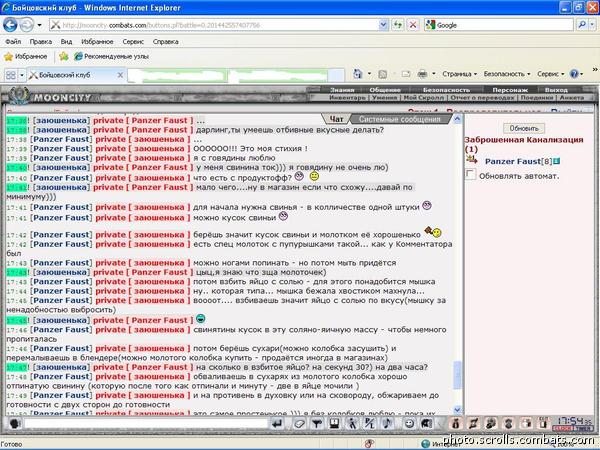Expand the Print options arrow
This screenshot has width=600, height=450.
pyautogui.click(x=434, y=74)
